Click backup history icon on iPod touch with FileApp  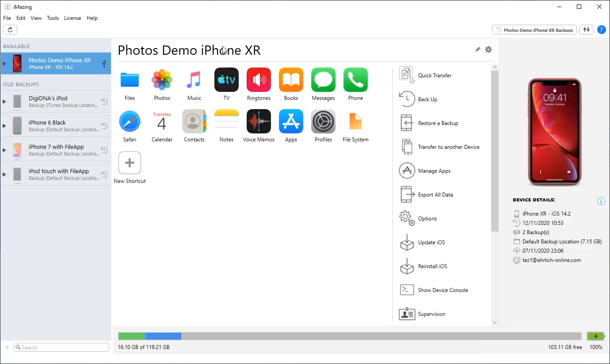pos(104,174)
